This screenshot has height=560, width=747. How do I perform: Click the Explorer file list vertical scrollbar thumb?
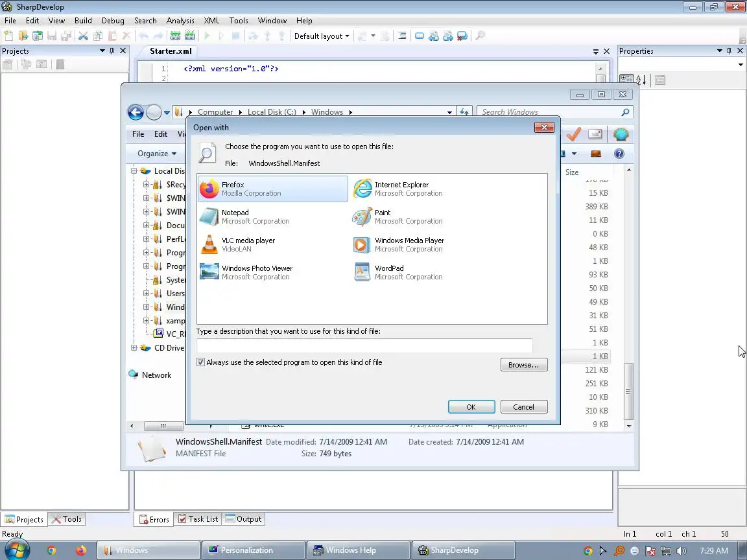point(629,391)
